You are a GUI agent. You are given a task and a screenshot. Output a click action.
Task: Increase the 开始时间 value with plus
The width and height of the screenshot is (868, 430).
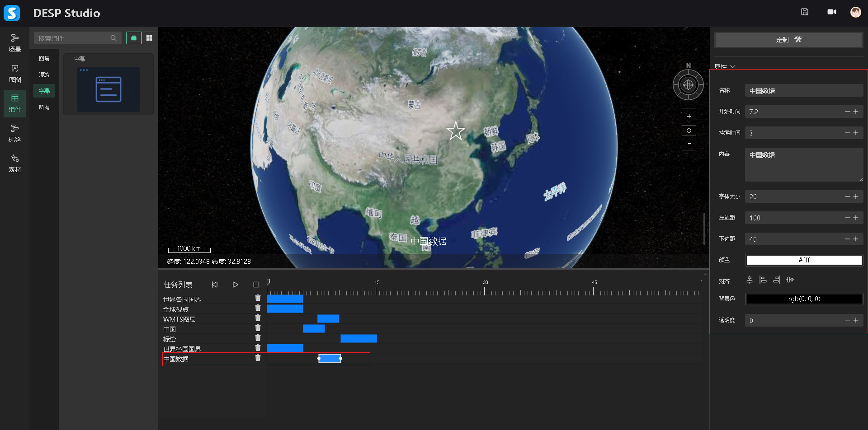tap(856, 112)
